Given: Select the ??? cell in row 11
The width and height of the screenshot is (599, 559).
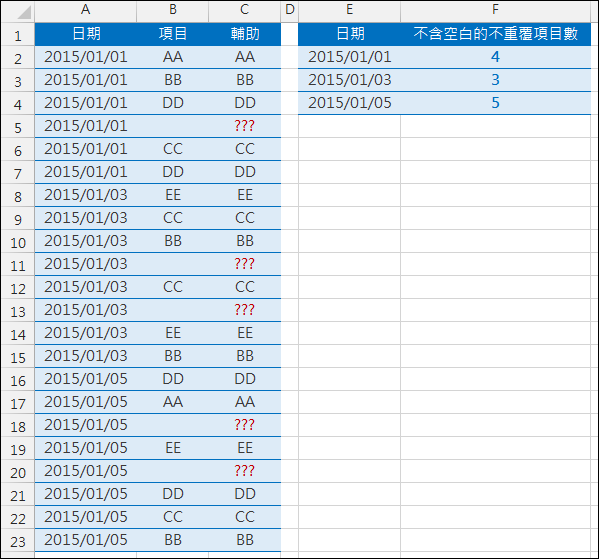Looking at the screenshot, I should [x=244, y=264].
